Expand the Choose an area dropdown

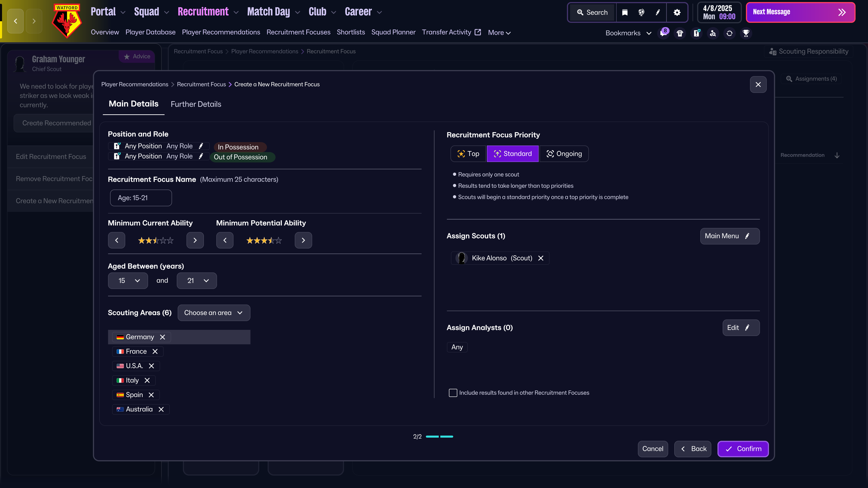click(214, 312)
